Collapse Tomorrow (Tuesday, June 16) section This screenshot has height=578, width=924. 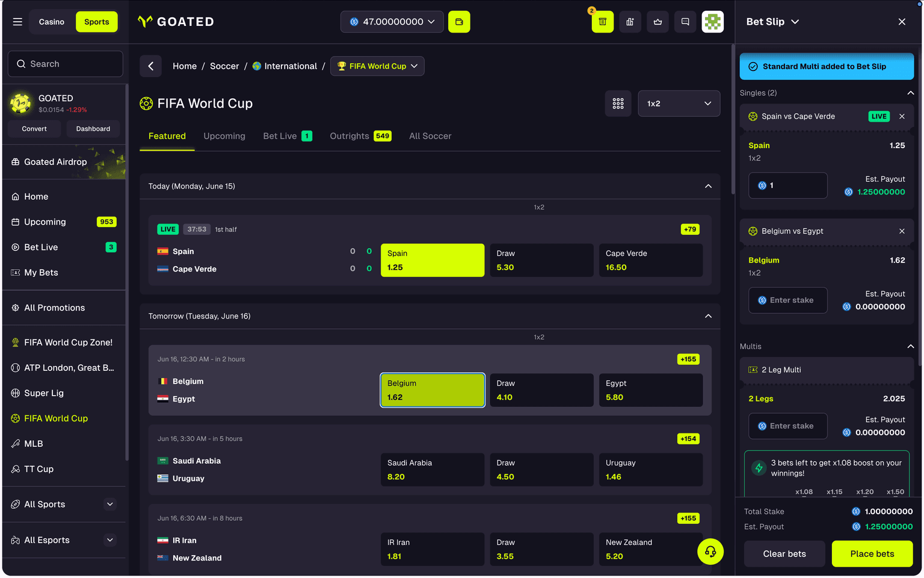pos(708,316)
